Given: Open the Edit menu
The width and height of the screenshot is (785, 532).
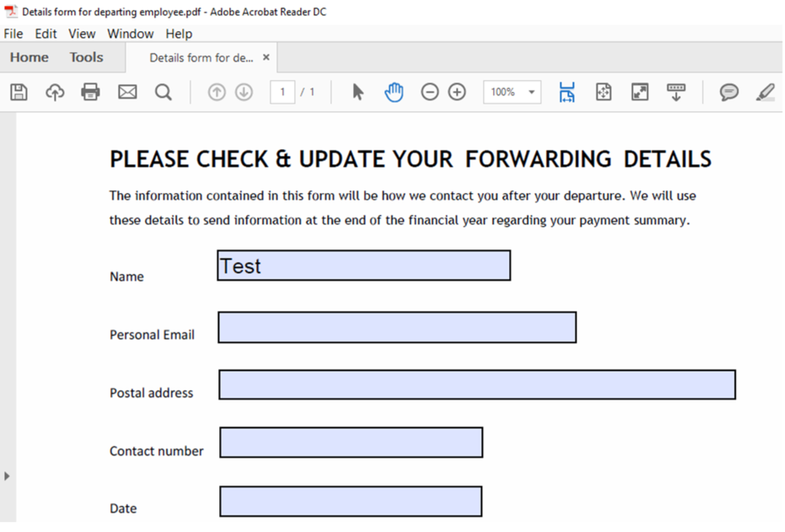Looking at the screenshot, I should (x=46, y=34).
